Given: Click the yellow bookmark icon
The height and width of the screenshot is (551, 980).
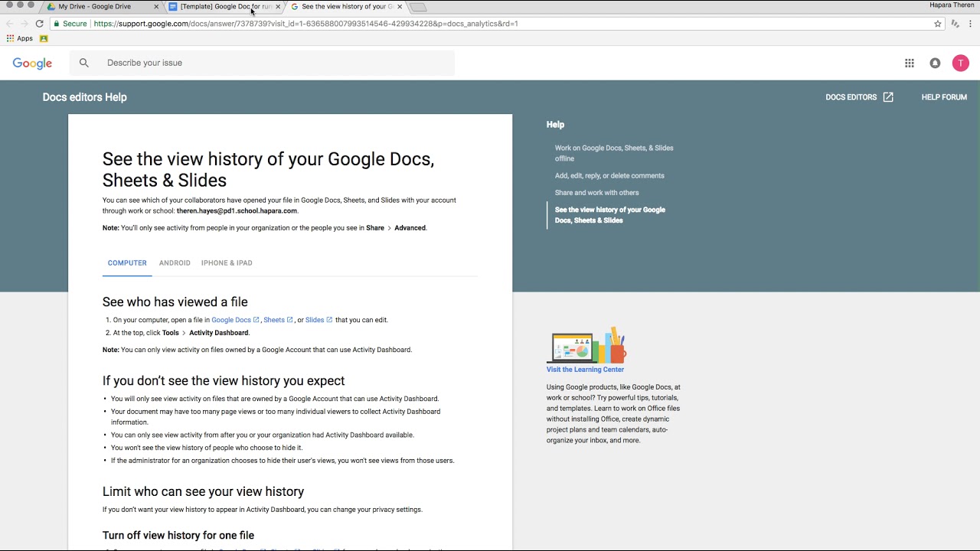Looking at the screenshot, I should click(44, 38).
